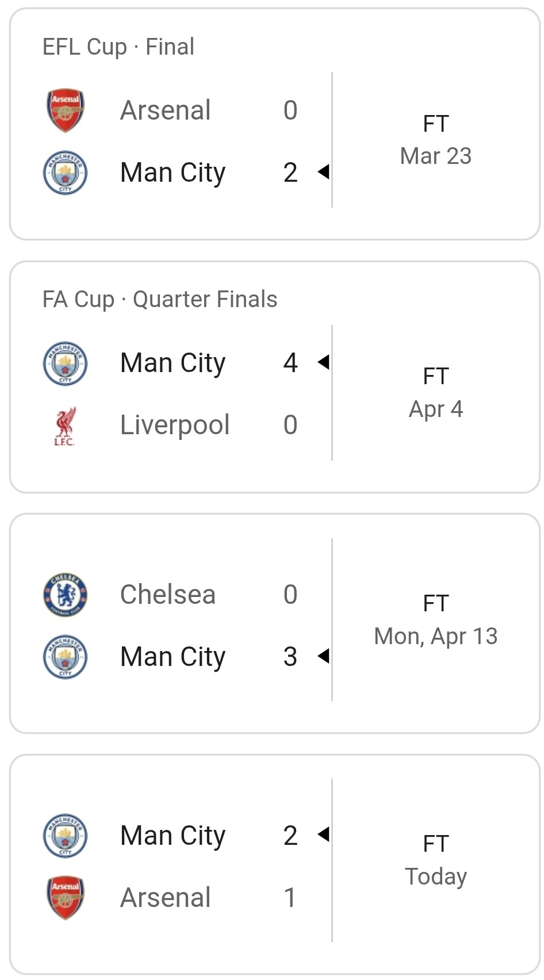
Task: Click Man City's score of 4 against Liverpool
Action: [x=290, y=363]
